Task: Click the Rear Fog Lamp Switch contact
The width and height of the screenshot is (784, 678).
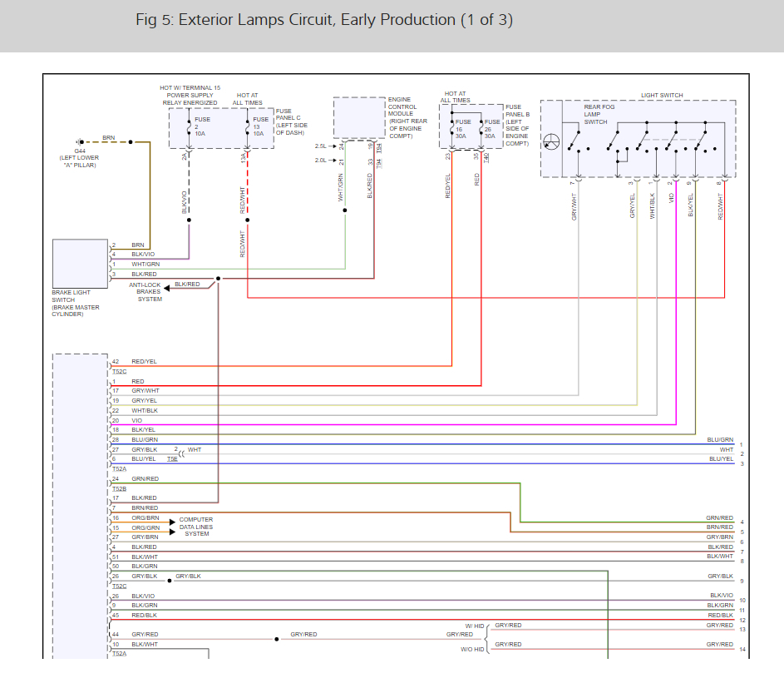Action: pyautogui.click(x=575, y=141)
